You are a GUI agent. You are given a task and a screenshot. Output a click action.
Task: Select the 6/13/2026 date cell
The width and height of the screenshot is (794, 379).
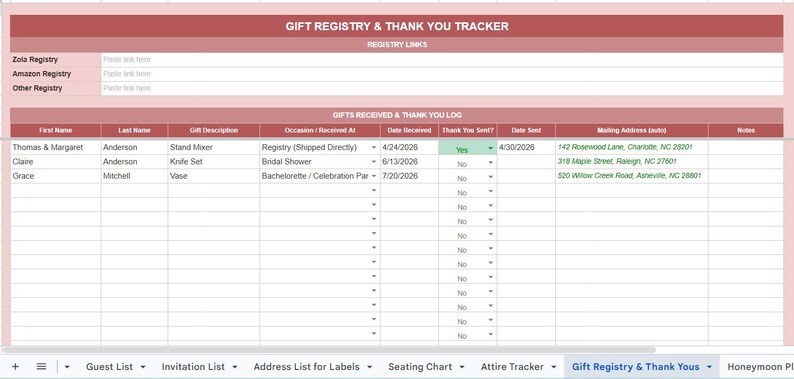coord(409,162)
